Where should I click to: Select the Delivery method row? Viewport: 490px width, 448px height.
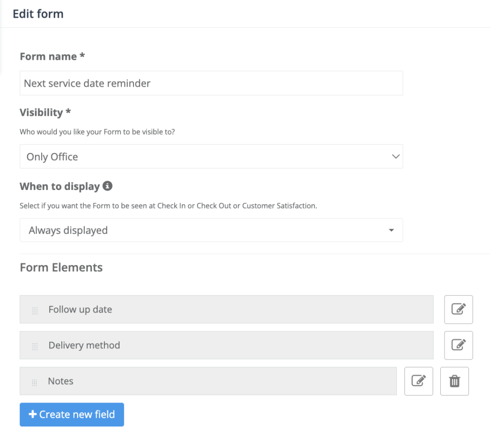pyautogui.click(x=226, y=345)
